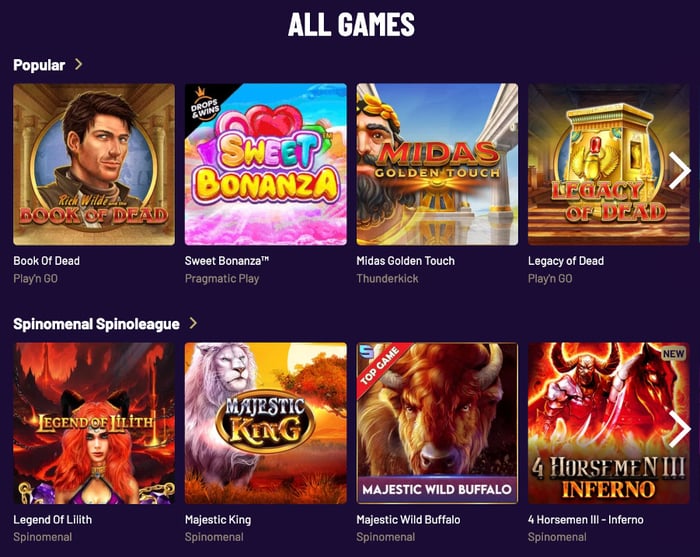The height and width of the screenshot is (557, 700).
Task: Open the Popular section heading link
Action: [39, 65]
